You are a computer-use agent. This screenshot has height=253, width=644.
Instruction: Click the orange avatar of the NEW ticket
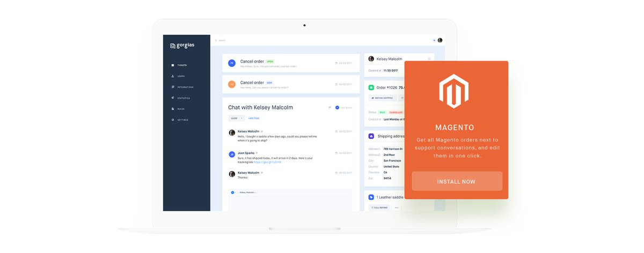point(232,84)
